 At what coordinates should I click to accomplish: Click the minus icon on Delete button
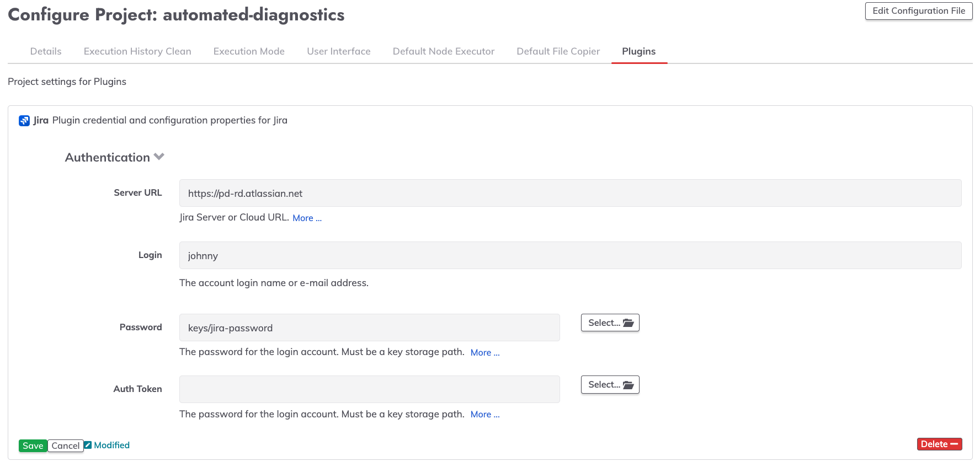click(x=954, y=444)
